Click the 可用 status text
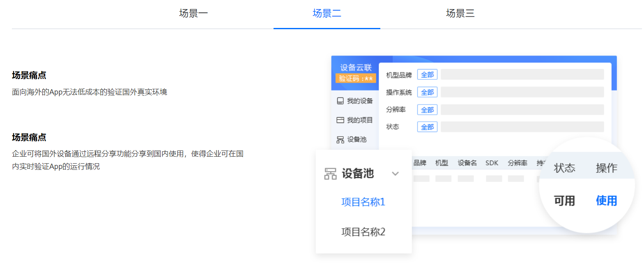The width and height of the screenshot is (644, 264). point(564,201)
